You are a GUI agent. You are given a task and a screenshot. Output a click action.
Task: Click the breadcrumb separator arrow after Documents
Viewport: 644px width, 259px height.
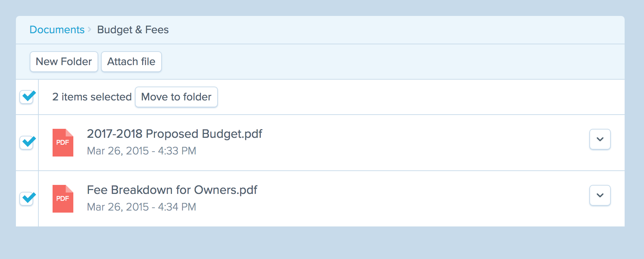click(x=90, y=29)
